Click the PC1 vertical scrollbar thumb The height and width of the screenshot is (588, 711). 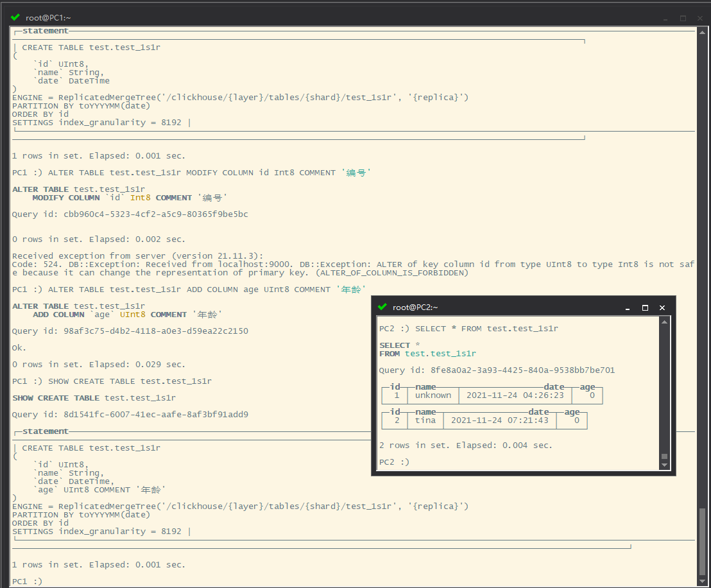click(x=702, y=542)
